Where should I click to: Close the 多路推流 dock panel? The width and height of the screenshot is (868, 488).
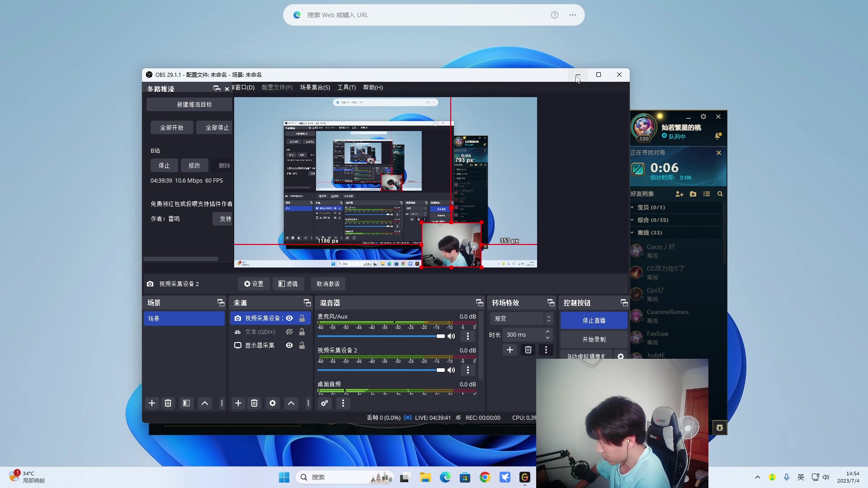(x=227, y=89)
